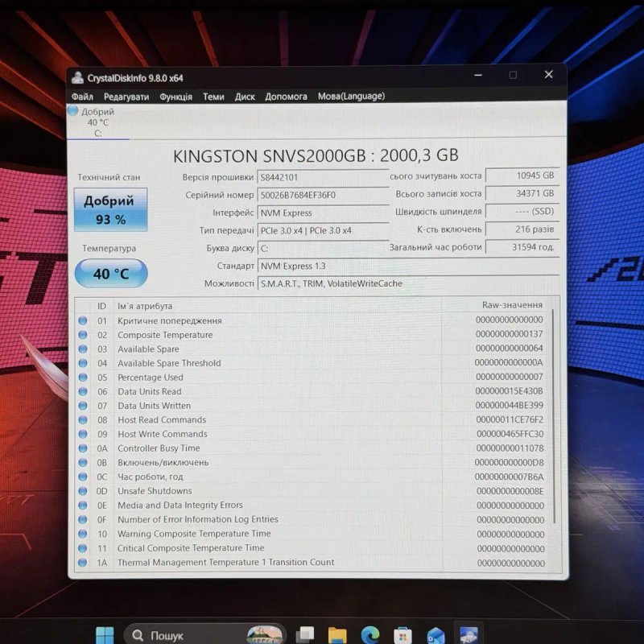Click status icon of Host Write Commands row
Viewport: 644px width, 644px height.
click(x=83, y=434)
